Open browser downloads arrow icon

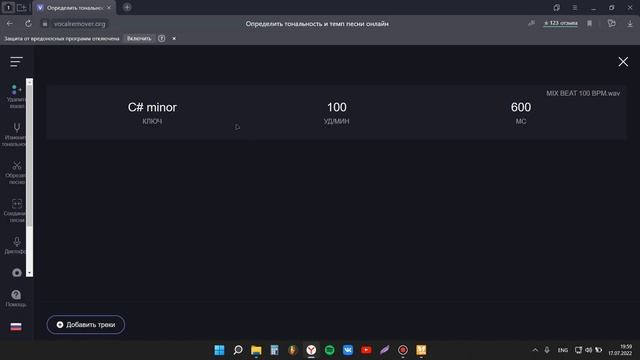[630, 24]
